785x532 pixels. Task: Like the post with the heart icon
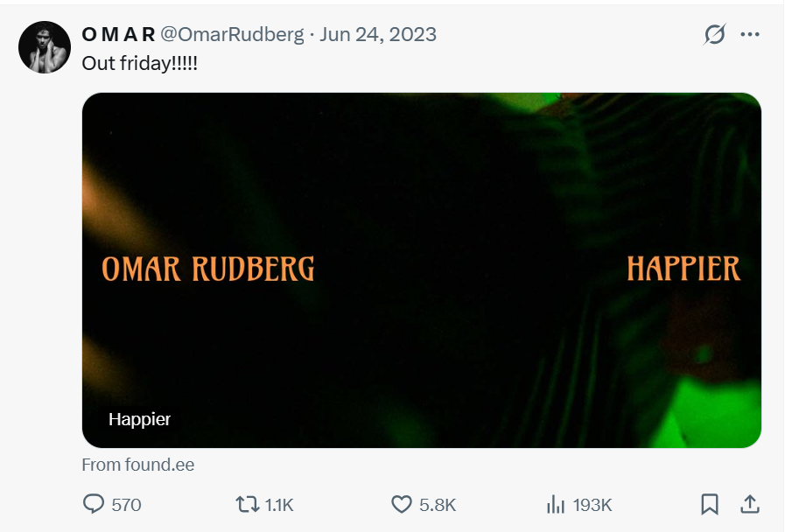pos(401,504)
